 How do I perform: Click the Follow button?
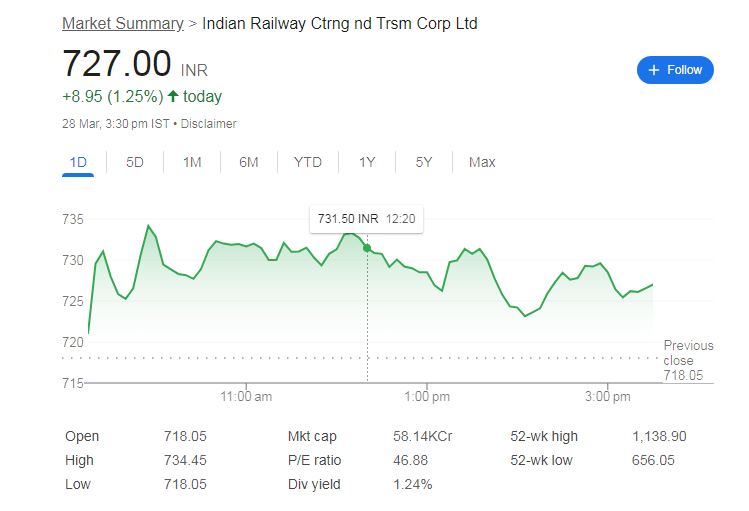(675, 70)
